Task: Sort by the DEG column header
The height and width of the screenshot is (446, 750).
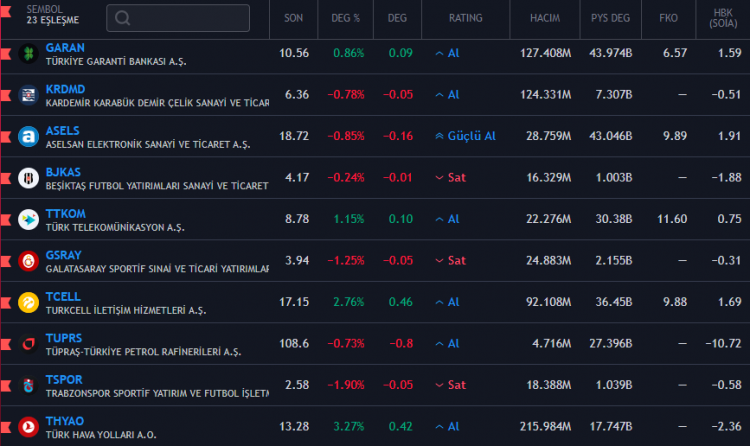Action: click(397, 18)
